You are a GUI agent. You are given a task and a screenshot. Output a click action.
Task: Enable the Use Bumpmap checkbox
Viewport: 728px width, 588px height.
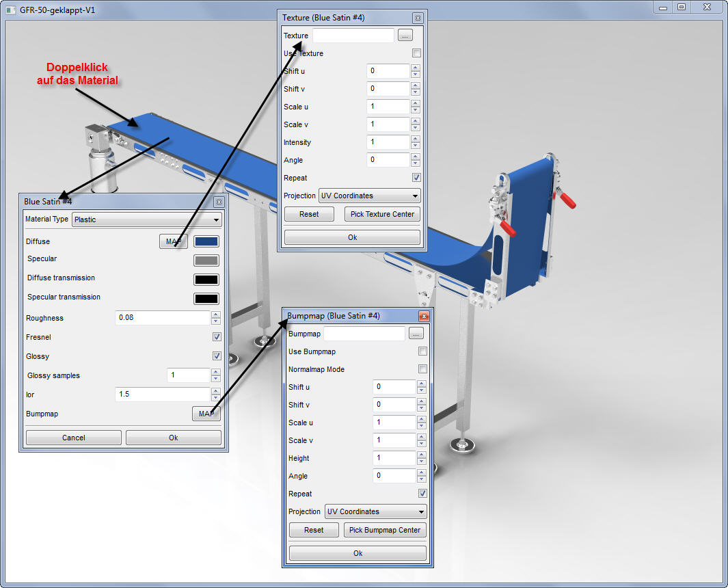(422, 351)
